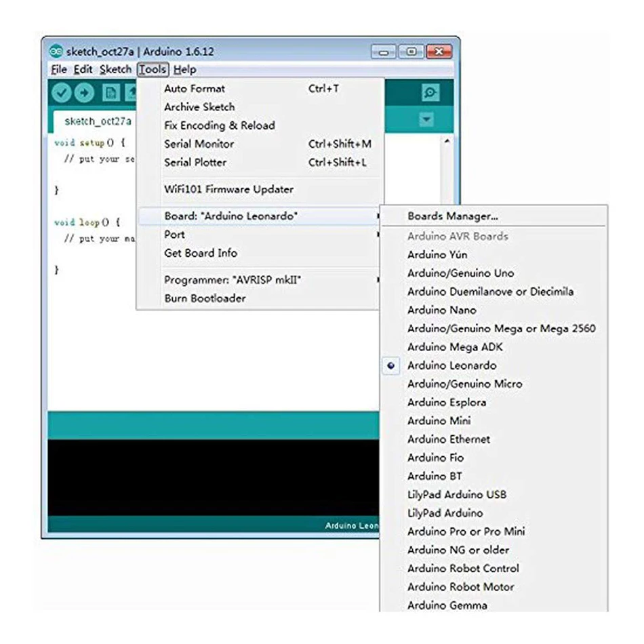
Task: Choose the Arduino Gemma board
Action: [x=494, y=605]
